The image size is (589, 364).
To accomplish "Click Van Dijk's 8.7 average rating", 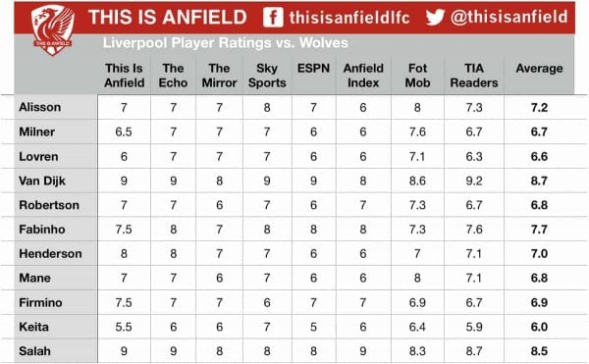I will [x=539, y=181].
